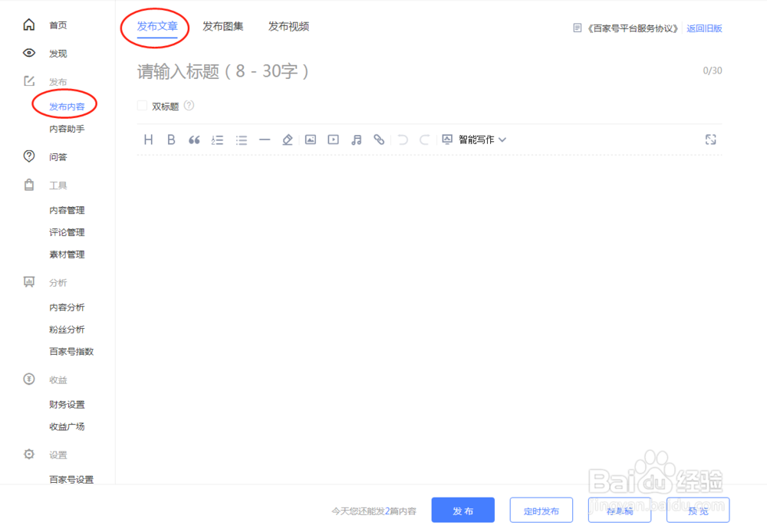Insert a hyperlink with the link icon
The height and width of the screenshot is (532, 767).
(x=378, y=140)
